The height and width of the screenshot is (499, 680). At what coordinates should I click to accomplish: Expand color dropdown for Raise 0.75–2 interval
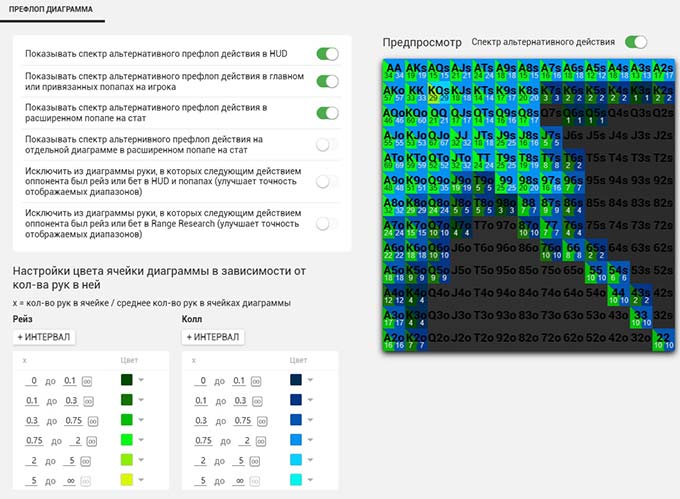click(142, 440)
